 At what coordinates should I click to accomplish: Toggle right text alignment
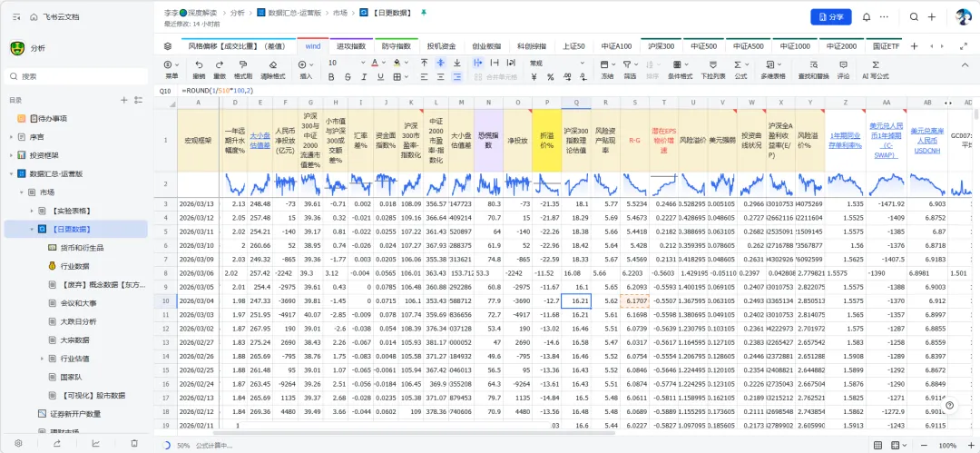click(x=456, y=77)
